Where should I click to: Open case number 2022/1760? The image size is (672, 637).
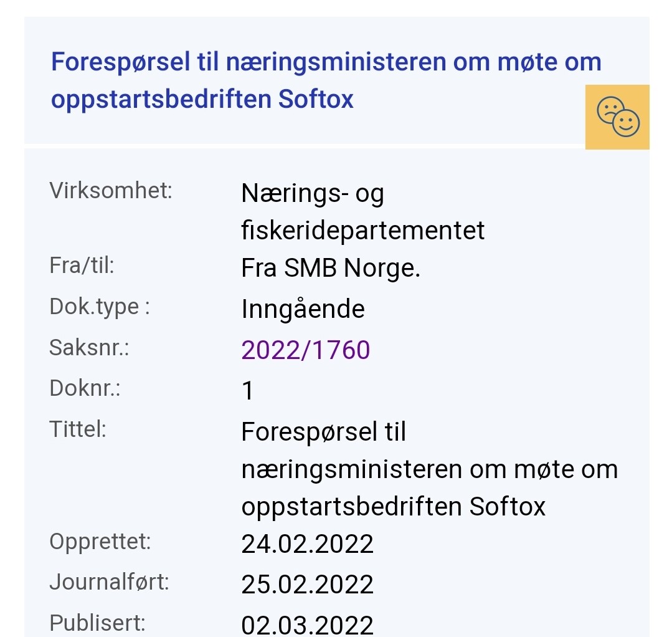click(x=306, y=350)
